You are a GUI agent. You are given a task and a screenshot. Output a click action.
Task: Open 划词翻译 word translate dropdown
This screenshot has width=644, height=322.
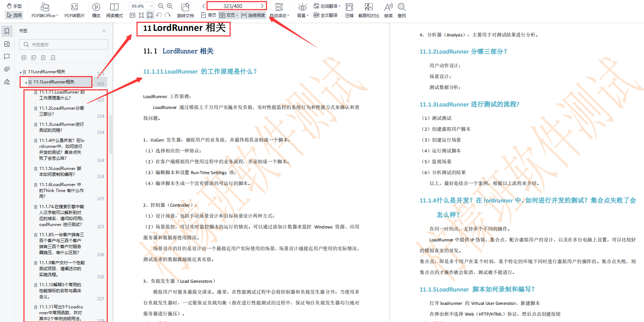(x=327, y=6)
